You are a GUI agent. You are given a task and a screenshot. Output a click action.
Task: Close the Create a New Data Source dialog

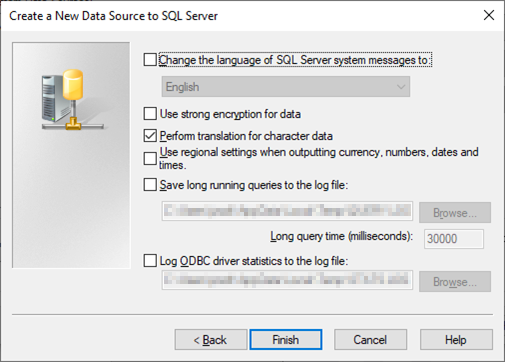489,15
